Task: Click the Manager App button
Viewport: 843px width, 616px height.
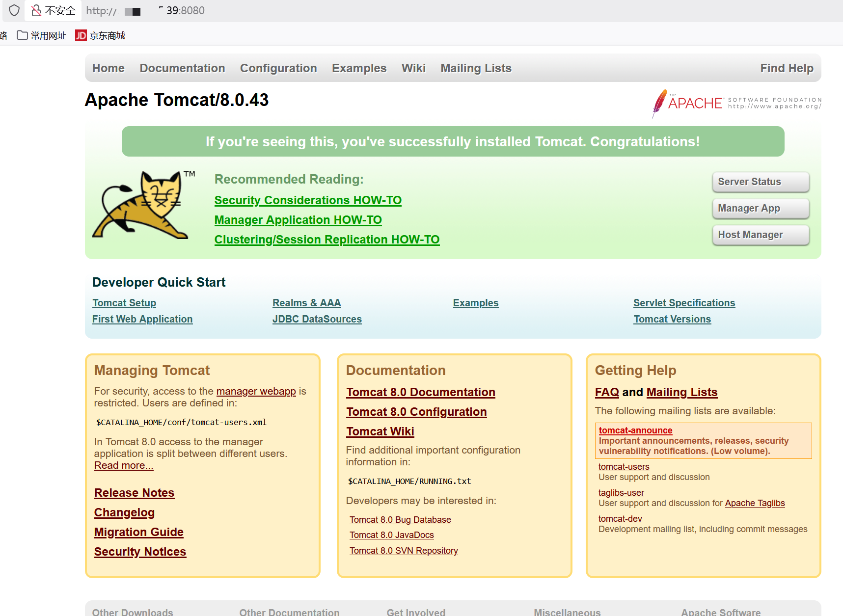Action: [761, 208]
